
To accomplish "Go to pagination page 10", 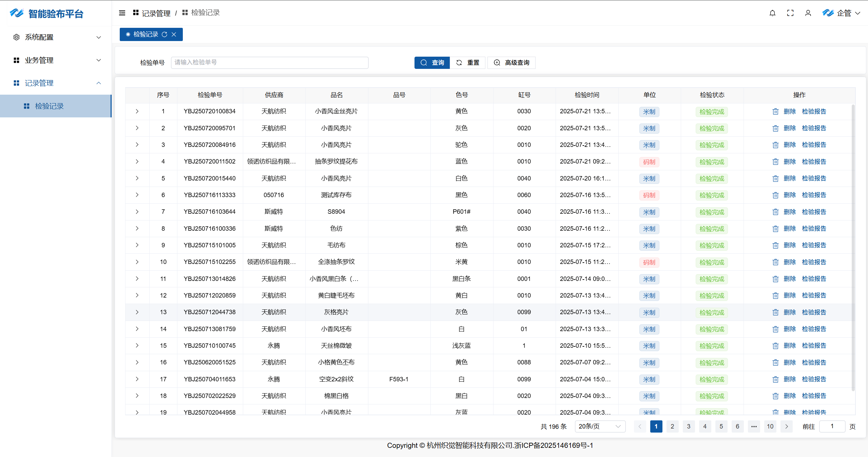I will click(770, 426).
